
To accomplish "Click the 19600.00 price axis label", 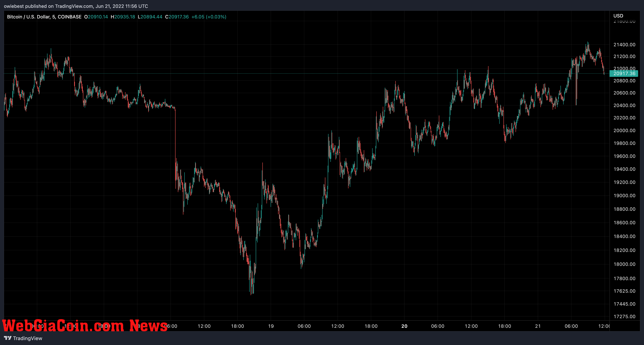I will (x=624, y=156).
